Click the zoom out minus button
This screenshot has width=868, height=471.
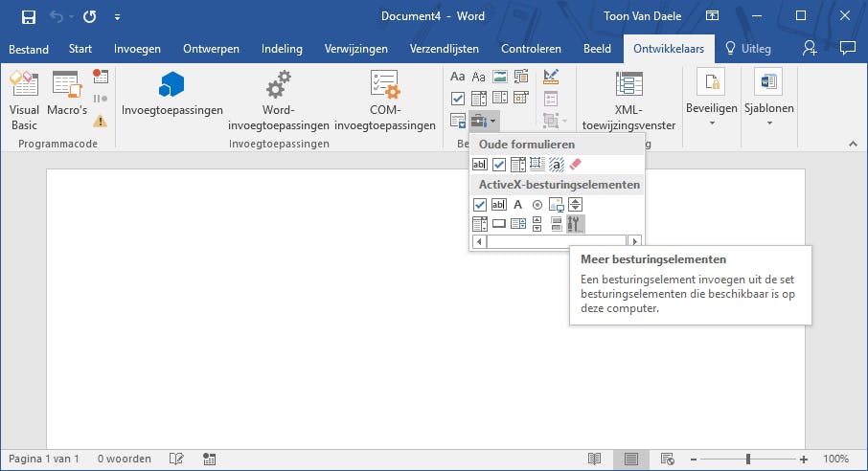pos(693,459)
